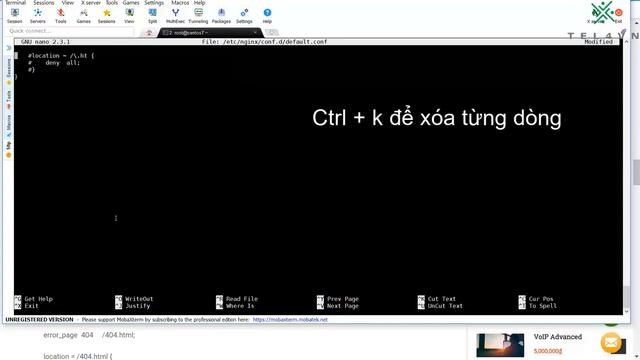The height and width of the screenshot is (360, 640).
Task: Open the mobaxterm.mobatek.net link
Action: (x=290, y=320)
